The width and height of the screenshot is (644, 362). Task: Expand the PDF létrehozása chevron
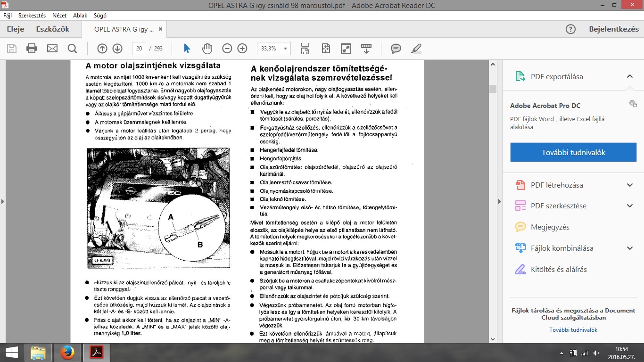(x=629, y=185)
